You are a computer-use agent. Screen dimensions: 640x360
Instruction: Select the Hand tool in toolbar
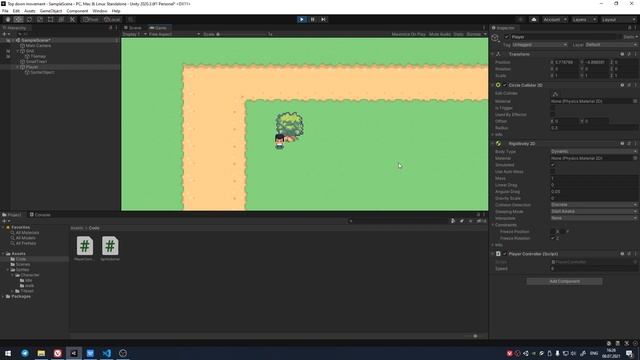pos(8,20)
